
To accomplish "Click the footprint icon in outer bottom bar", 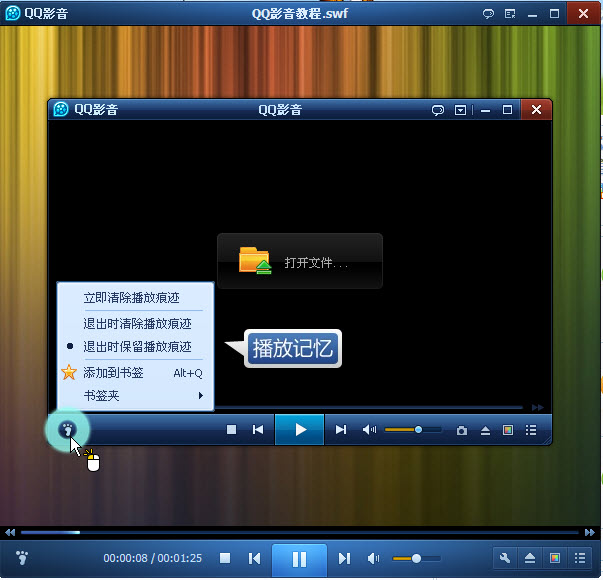I will [22, 557].
